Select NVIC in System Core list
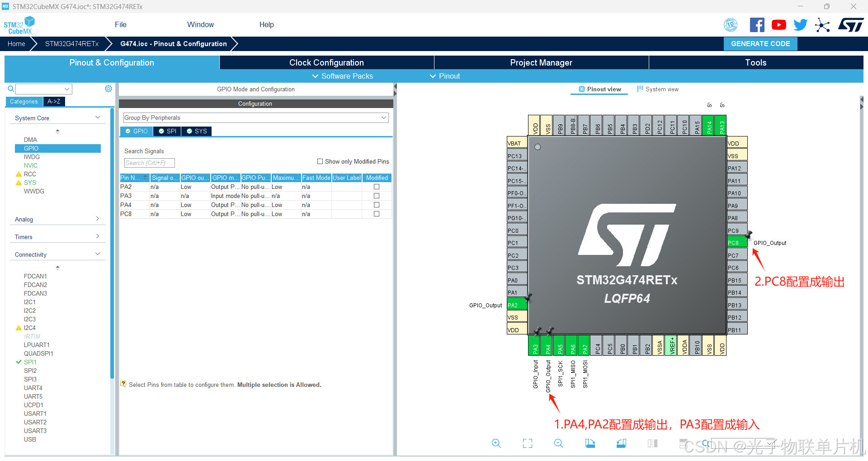868x461 pixels. coord(31,165)
